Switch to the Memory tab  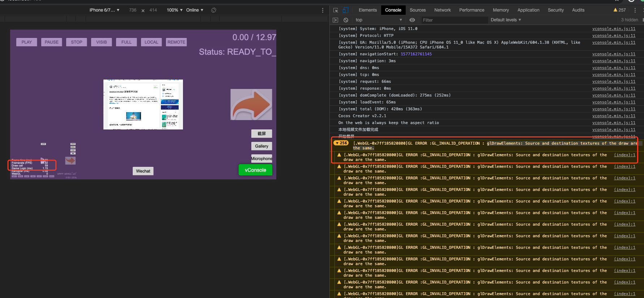pyautogui.click(x=501, y=10)
